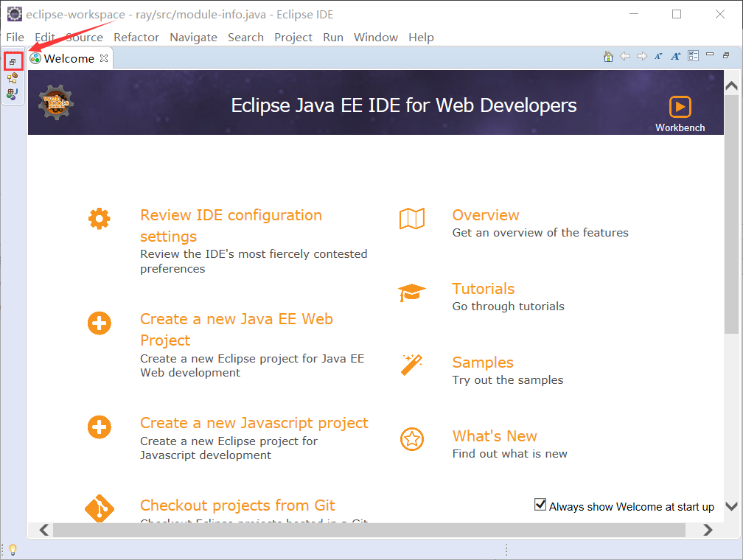Open the Edit menu
This screenshot has height=560, width=743.
[x=44, y=38]
